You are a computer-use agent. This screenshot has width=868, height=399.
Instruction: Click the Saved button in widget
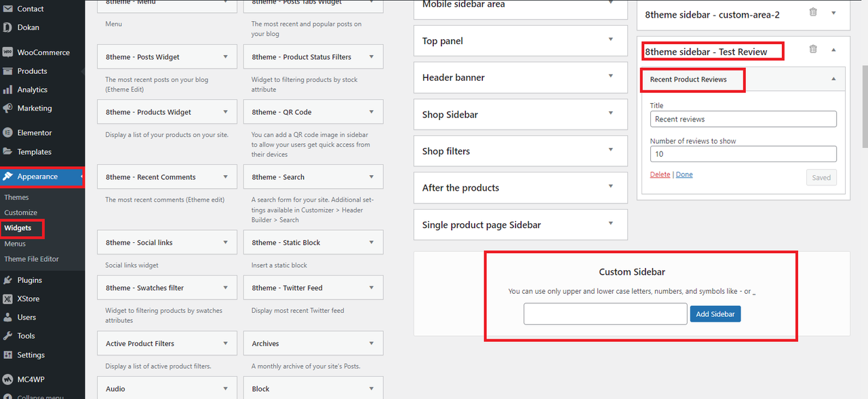point(821,178)
